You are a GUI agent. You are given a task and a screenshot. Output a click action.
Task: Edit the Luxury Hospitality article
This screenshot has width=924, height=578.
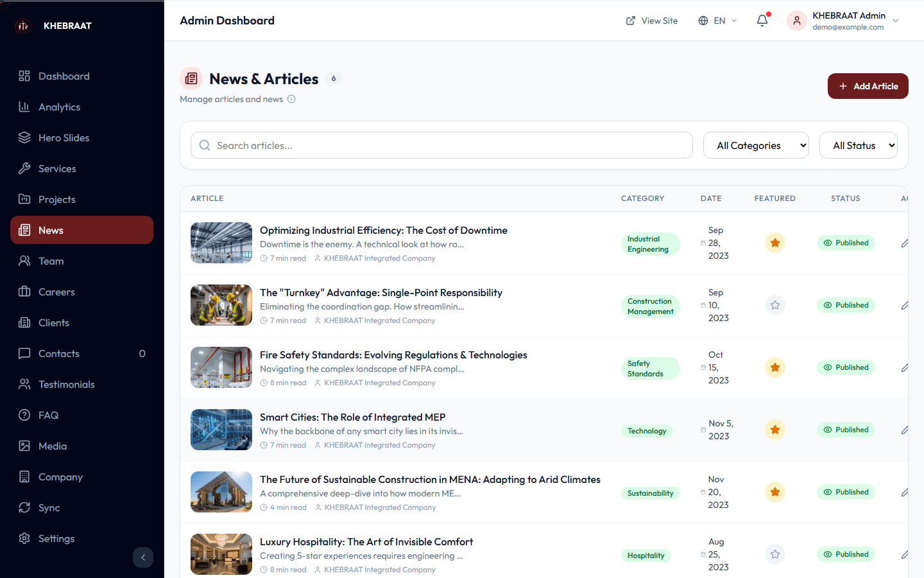(904, 554)
